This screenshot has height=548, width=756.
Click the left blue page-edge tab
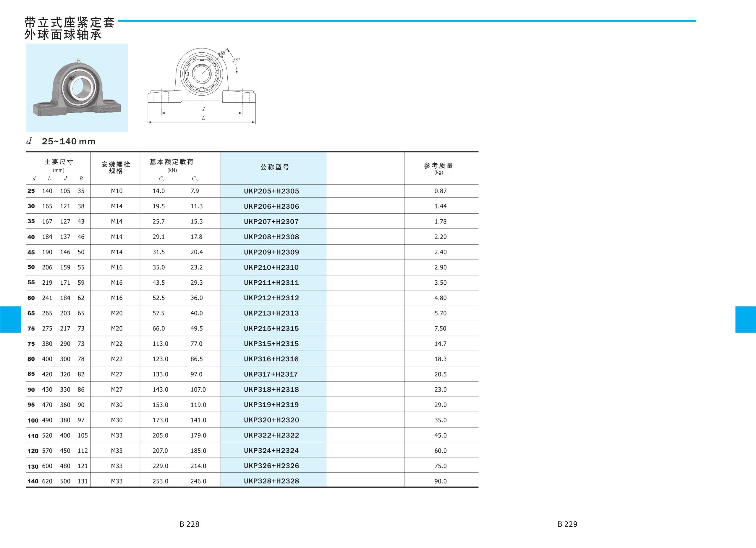click(x=10, y=319)
